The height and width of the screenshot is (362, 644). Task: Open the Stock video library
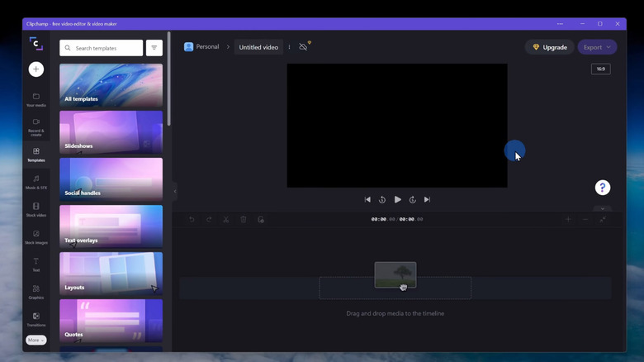pyautogui.click(x=36, y=209)
